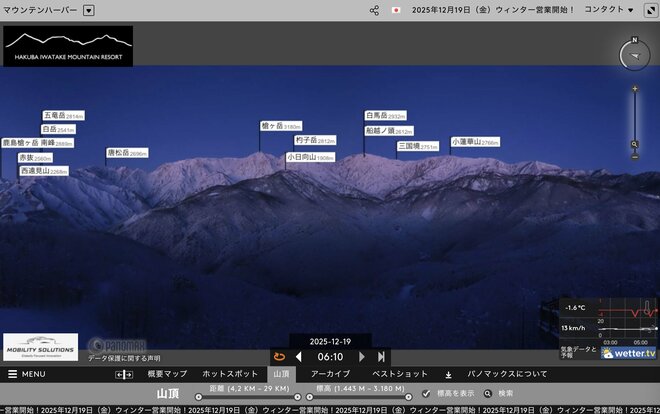This screenshot has width=660, height=414.
Task: Open the データ保護に関する声明 link
Action: click(x=124, y=358)
